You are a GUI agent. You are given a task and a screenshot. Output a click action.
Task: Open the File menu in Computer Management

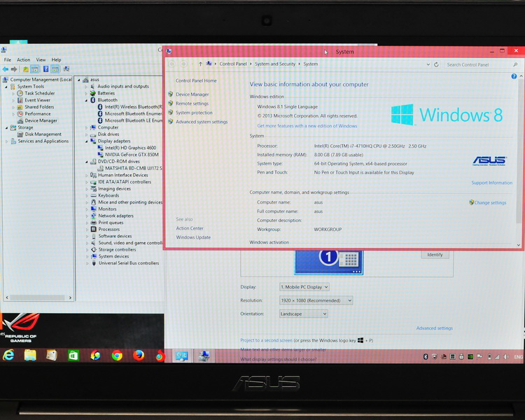8,59
